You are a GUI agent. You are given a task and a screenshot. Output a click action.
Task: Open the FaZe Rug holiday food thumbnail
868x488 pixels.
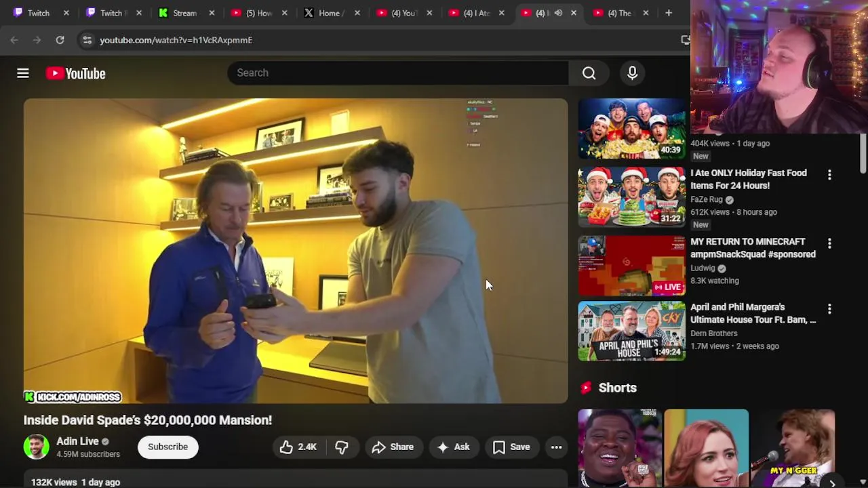(x=632, y=197)
